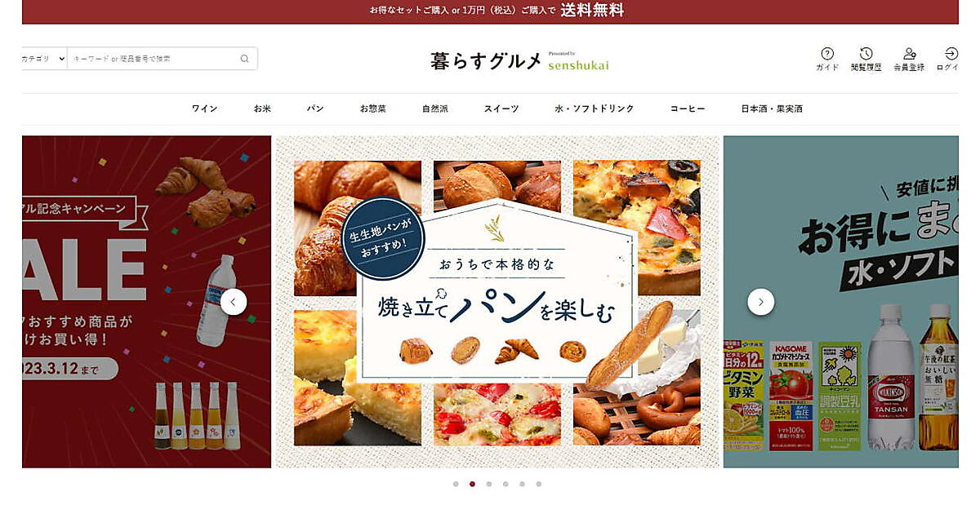Click the search magnifier icon
The width and height of the screenshot is (980, 514).
pos(244,59)
